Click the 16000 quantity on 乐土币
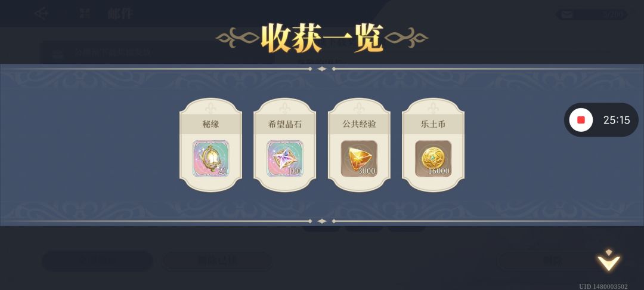The width and height of the screenshot is (644, 290). point(439,171)
